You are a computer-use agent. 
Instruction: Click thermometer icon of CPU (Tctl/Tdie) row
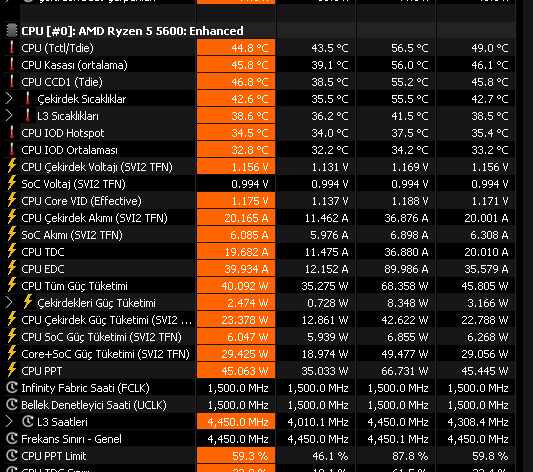(x=12, y=48)
